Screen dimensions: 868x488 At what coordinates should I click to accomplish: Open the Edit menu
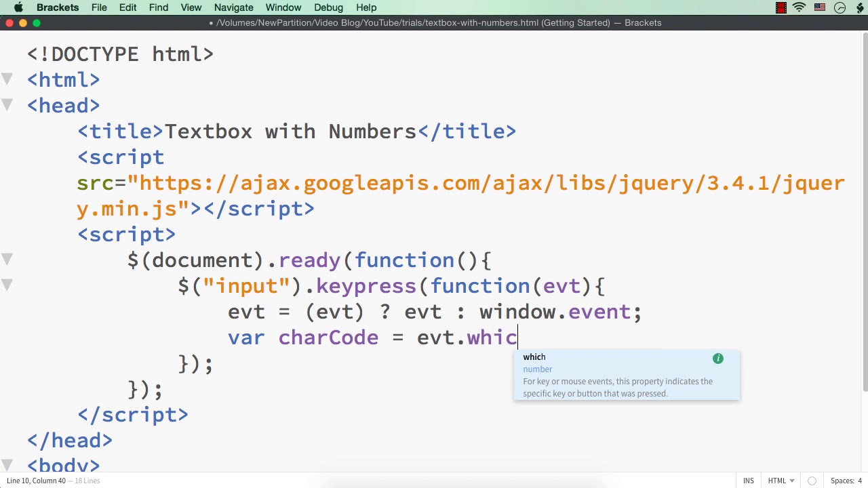pyautogui.click(x=127, y=7)
